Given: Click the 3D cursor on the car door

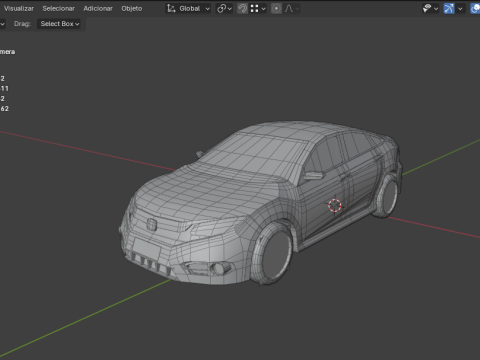Looking at the screenshot, I should [x=335, y=205].
